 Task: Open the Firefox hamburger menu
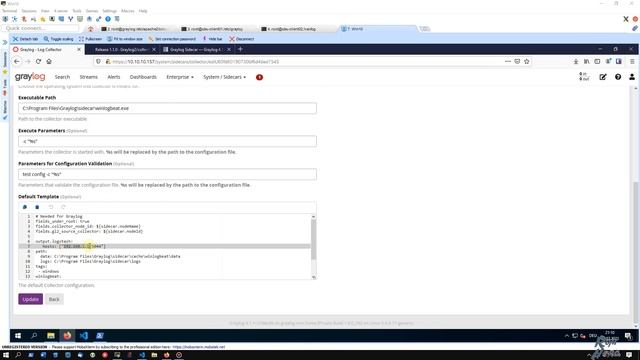pyautogui.click(x=632, y=61)
